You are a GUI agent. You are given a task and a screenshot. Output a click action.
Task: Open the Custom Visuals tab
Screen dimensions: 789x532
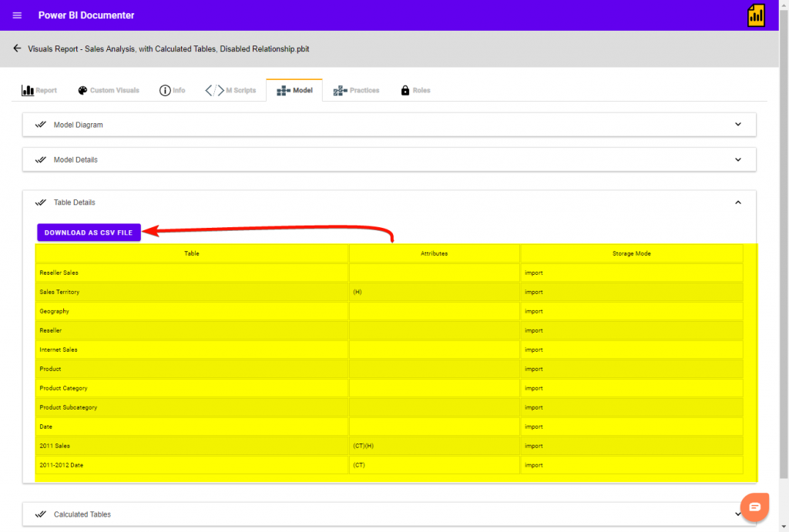coord(109,91)
